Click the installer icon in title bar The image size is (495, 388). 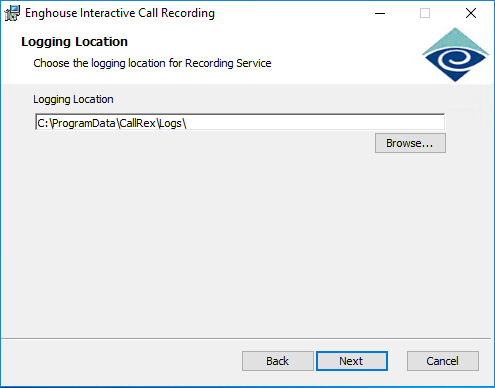[x=12, y=13]
